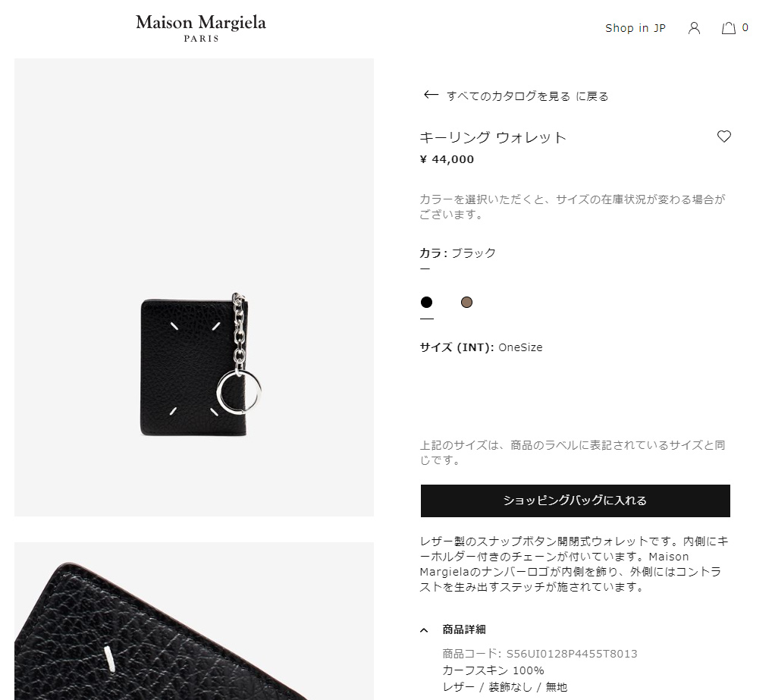Click the price ¥ 44,000

[447, 159]
